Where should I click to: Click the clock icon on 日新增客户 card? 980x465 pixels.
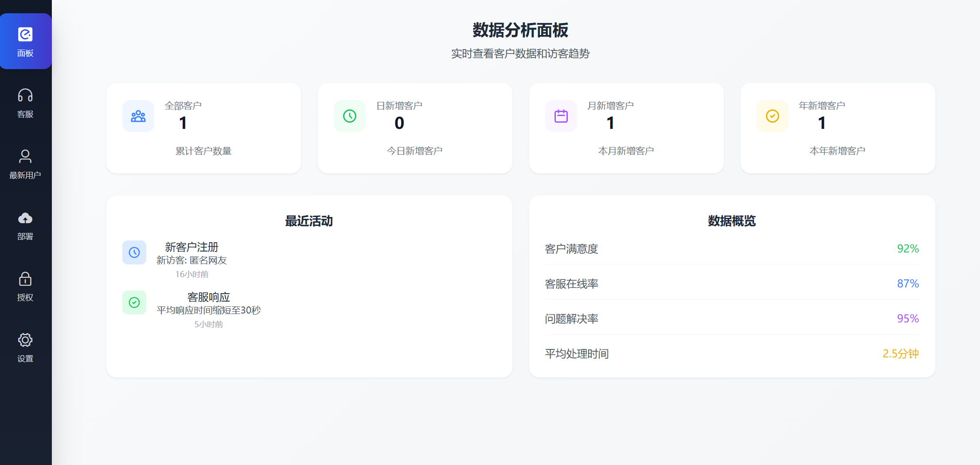click(x=350, y=116)
